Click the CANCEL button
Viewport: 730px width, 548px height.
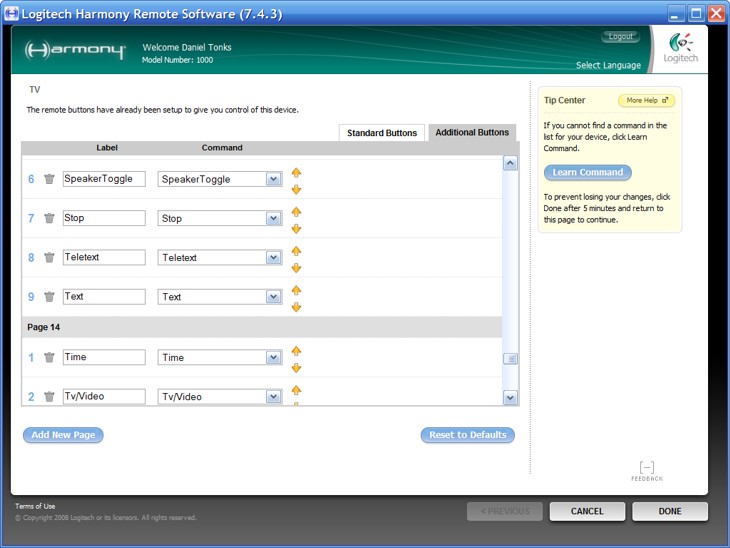tap(587, 511)
